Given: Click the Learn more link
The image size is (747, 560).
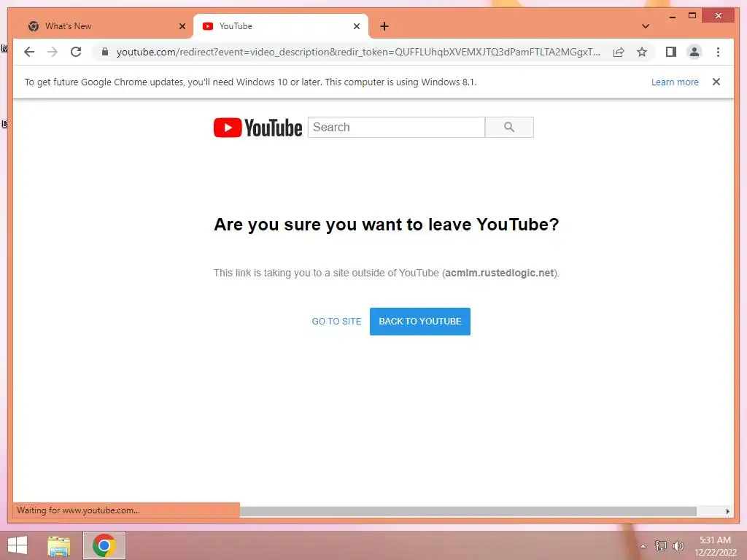Looking at the screenshot, I should pos(675,82).
